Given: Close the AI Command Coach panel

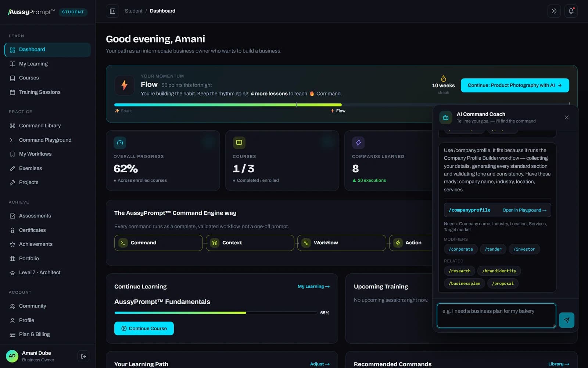Looking at the screenshot, I should click(x=566, y=117).
